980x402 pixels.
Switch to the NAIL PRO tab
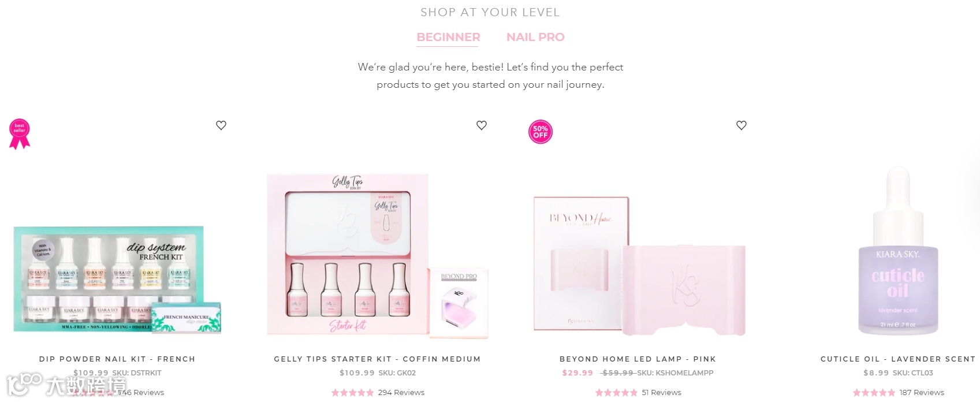point(535,37)
